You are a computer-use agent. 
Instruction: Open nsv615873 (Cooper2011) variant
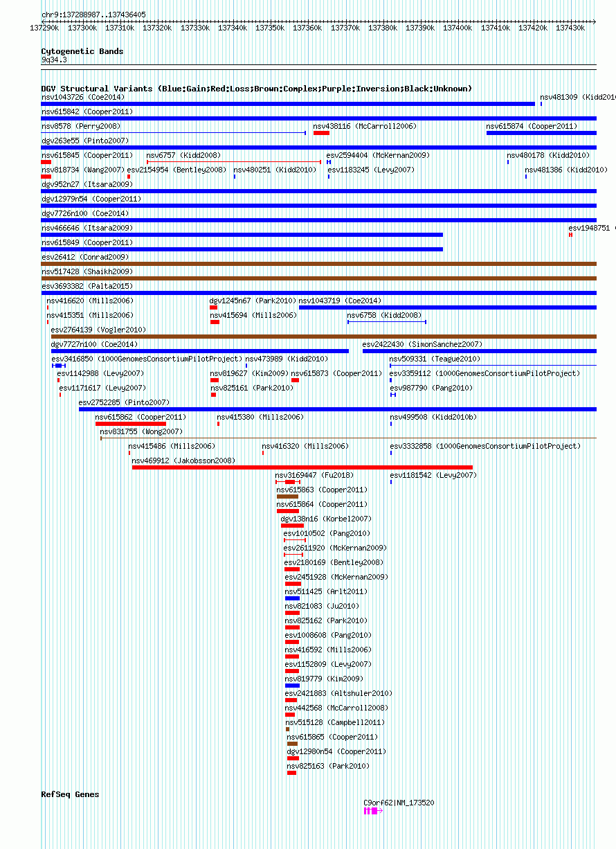336,373
